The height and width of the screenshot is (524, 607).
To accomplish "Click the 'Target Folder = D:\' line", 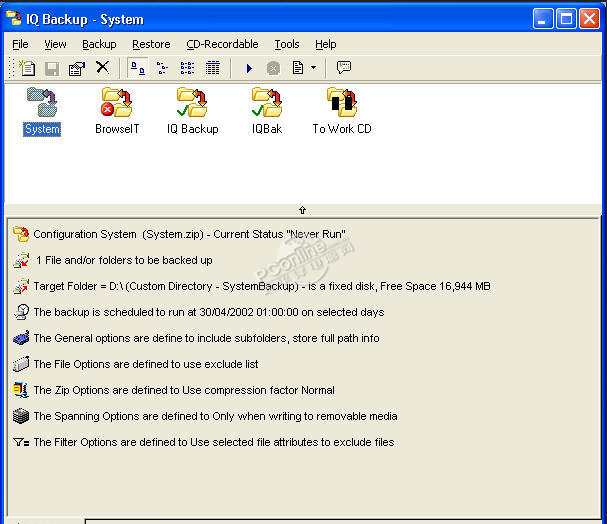I will click(x=262, y=286).
